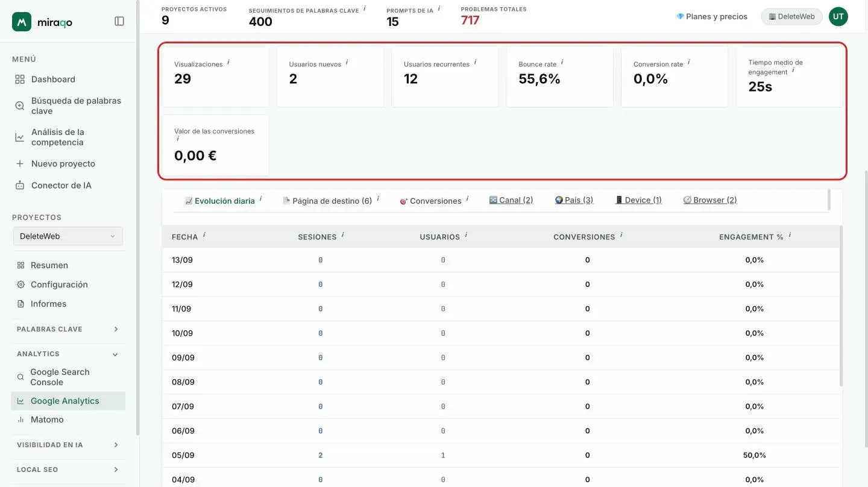Click info icon for Valor de las conversiones
Image resolution: width=868 pixels, height=487 pixels.
tap(178, 139)
